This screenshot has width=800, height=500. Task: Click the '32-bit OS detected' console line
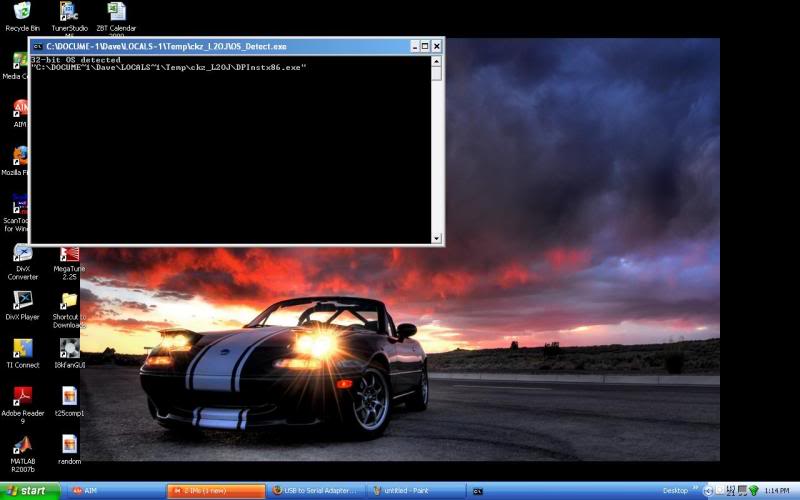click(76, 60)
